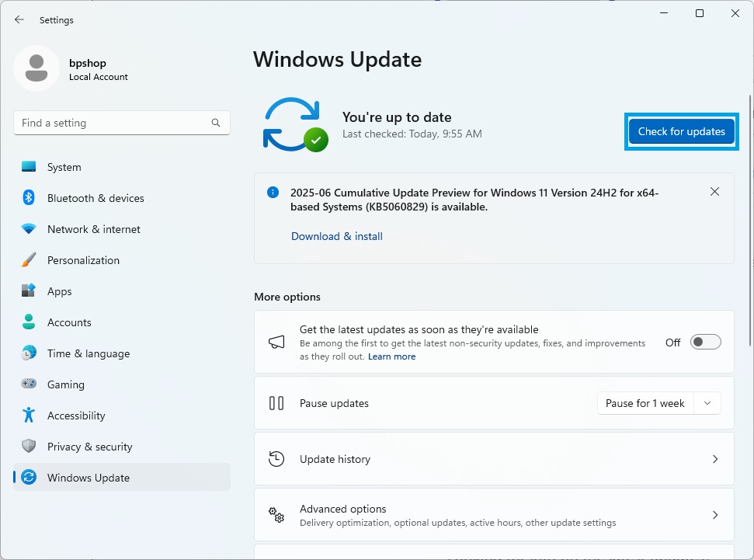
Task: Open Personalization via paintbrush icon
Action: click(x=29, y=260)
